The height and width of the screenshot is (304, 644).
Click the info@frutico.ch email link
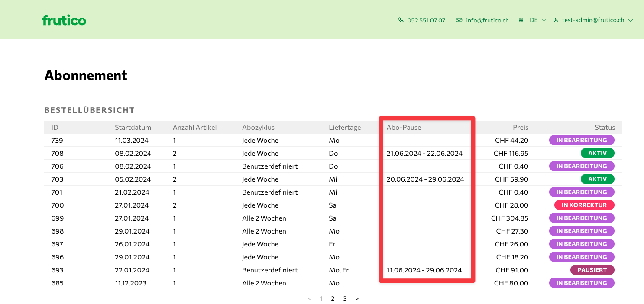point(487,20)
